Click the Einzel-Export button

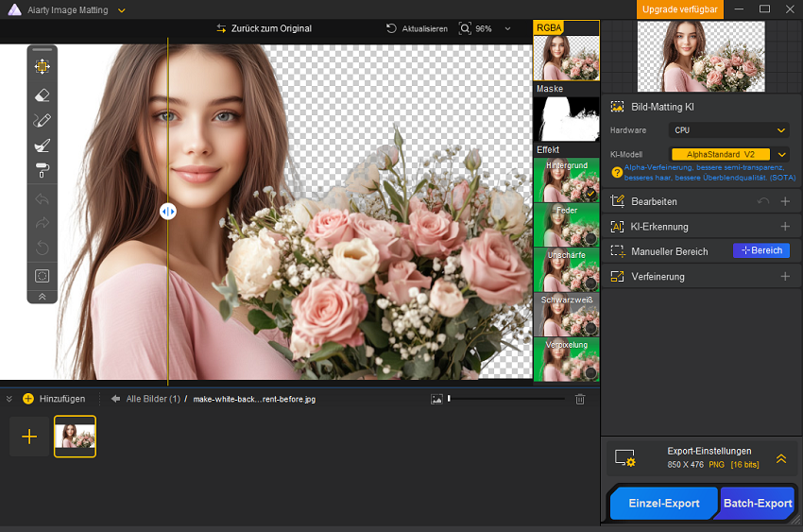pos(664,504)
